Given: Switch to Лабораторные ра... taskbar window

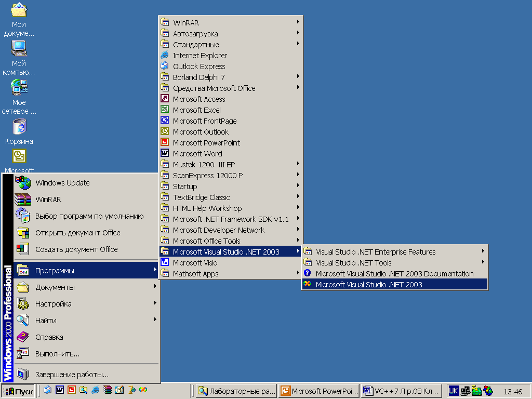Looking at the screenshot, I should coord(237,391).
